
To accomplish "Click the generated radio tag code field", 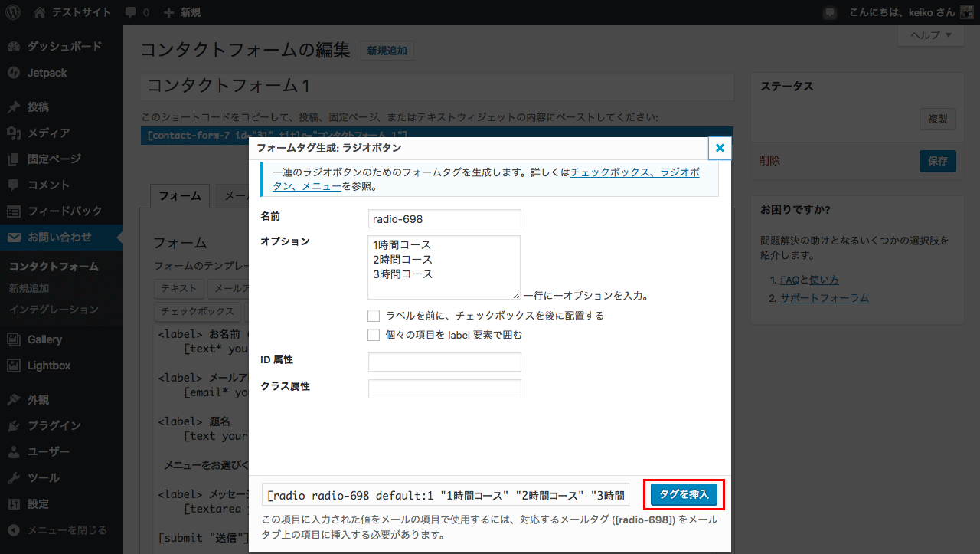I will 446,495.
